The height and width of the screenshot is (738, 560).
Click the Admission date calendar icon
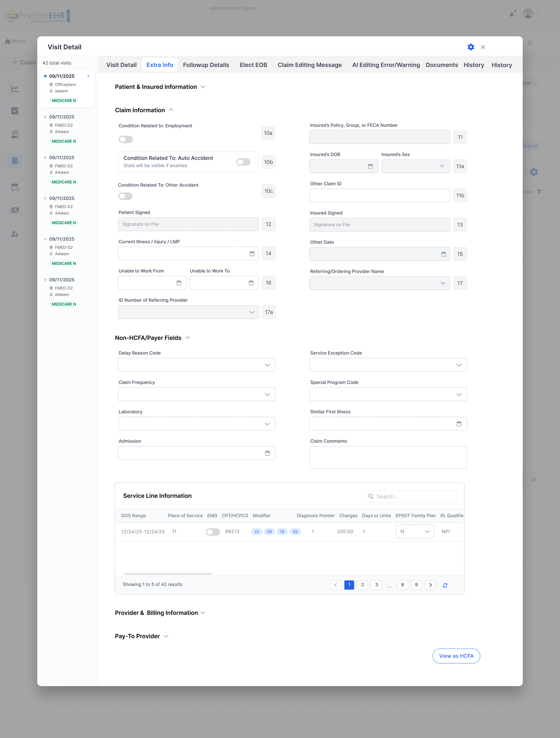267,453
